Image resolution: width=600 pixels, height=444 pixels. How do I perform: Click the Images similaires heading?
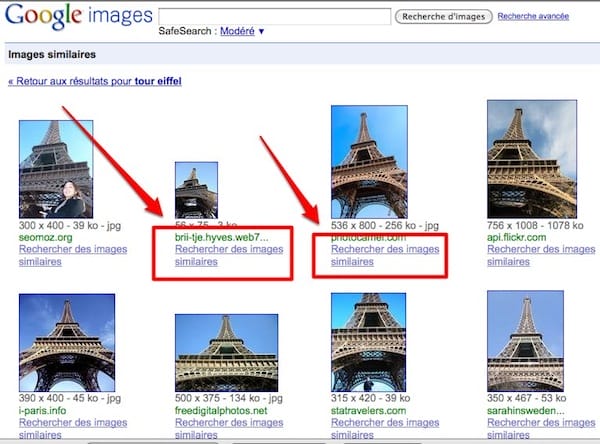(52, 54)
